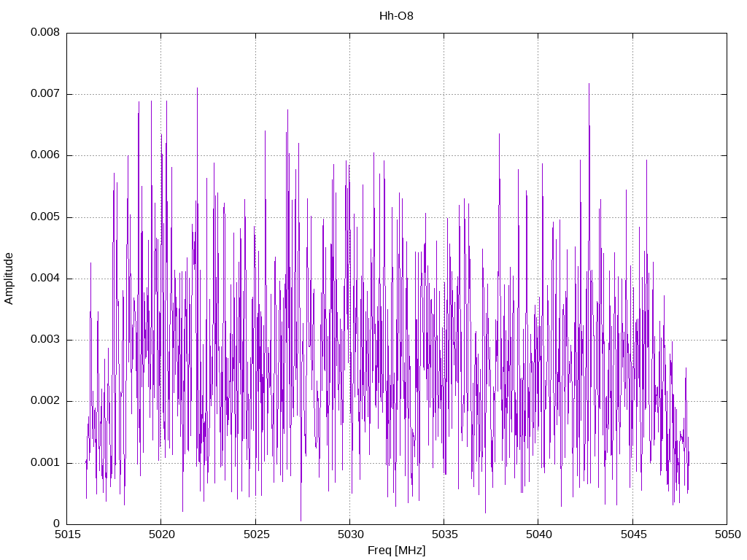The width and height of the screenshot is (747, 560).
Task: Click the x-axis tick label "5035"
Action: click(444, 534)
